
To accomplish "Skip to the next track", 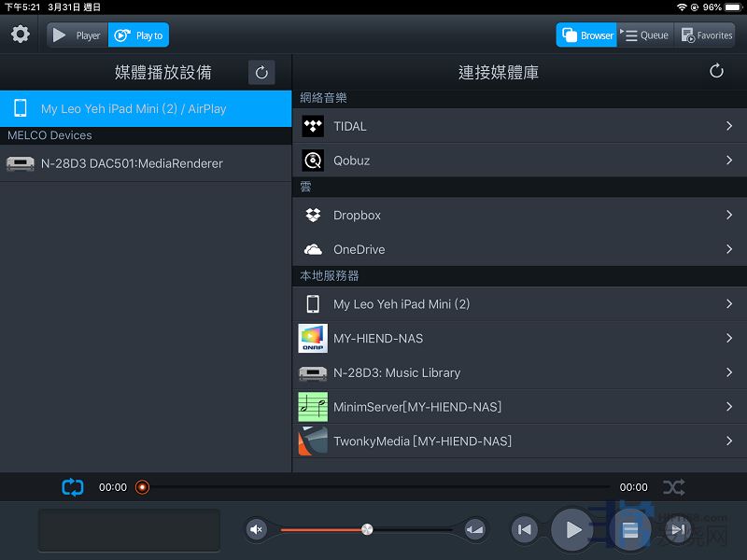I will pyautogui.click(x=675, y=530).
